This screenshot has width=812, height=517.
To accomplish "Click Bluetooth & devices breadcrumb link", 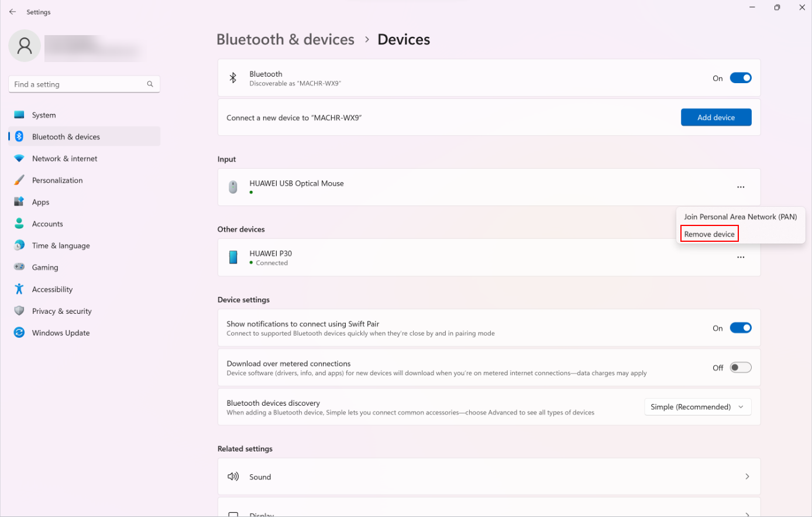I will [285, 39].
